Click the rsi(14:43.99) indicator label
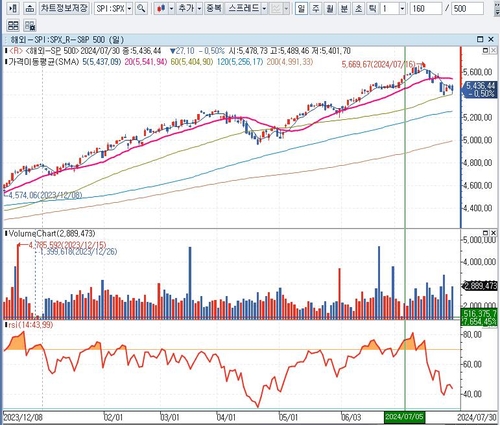This screenshot has height=425, width=500. coord(30,325)
